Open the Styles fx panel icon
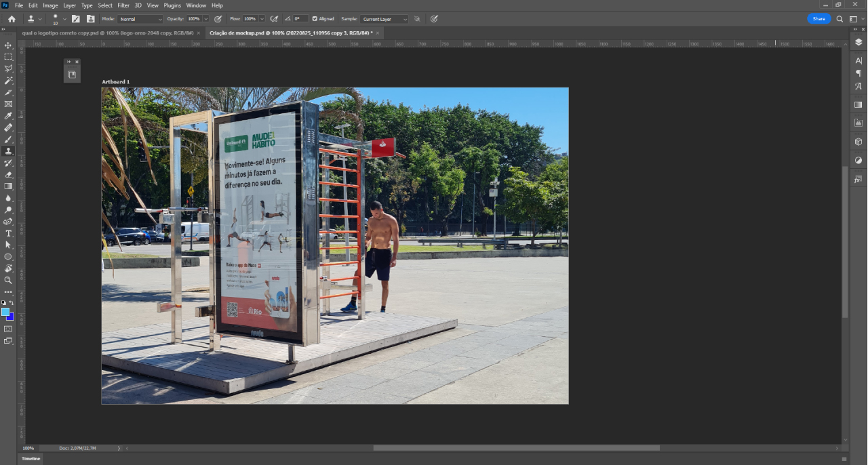 pos(858,179)
